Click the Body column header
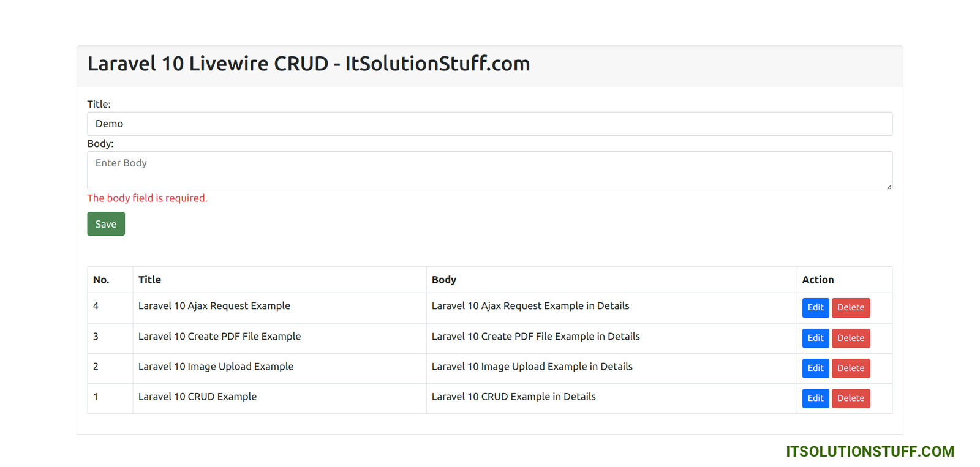This screenshot has width=980, height=467. (443, 280)
